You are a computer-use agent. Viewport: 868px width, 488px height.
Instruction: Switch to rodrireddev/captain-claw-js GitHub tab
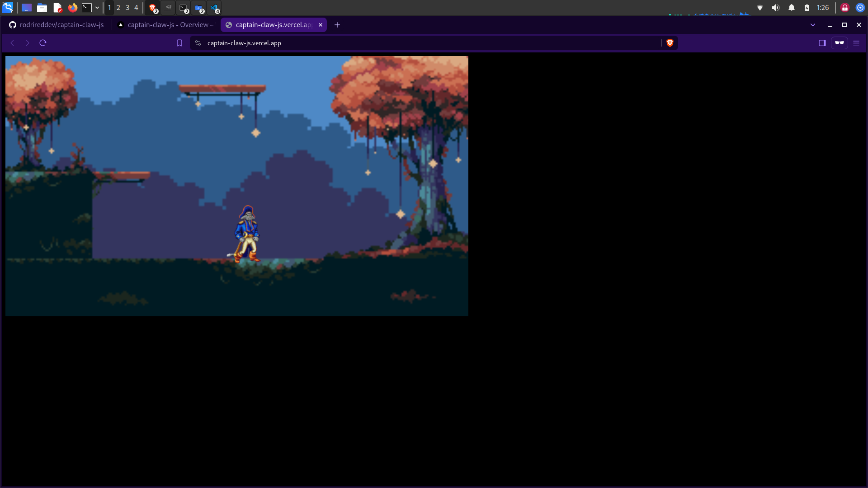coord(57,25)
